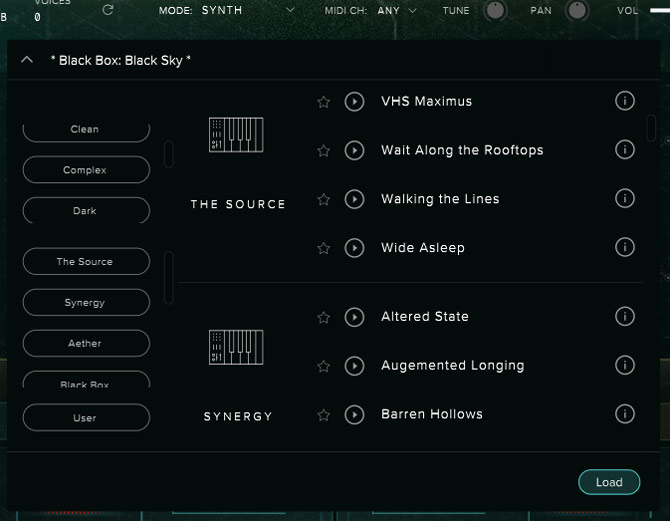Play preview of Walking the Lines

coord(354,199)
